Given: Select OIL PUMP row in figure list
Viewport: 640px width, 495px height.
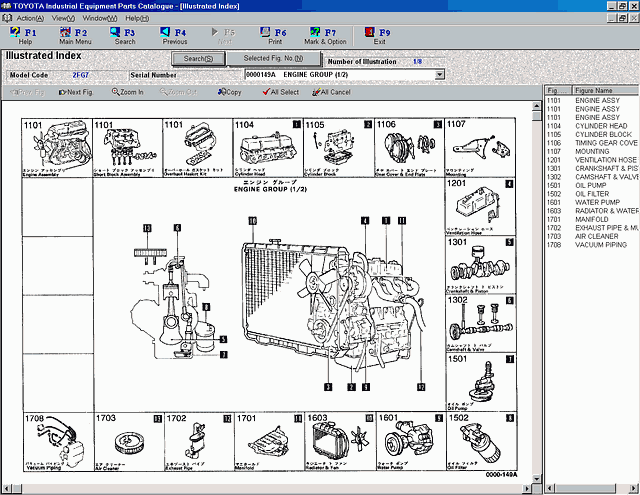Looking at the screenshot, I should coord(592,185).
